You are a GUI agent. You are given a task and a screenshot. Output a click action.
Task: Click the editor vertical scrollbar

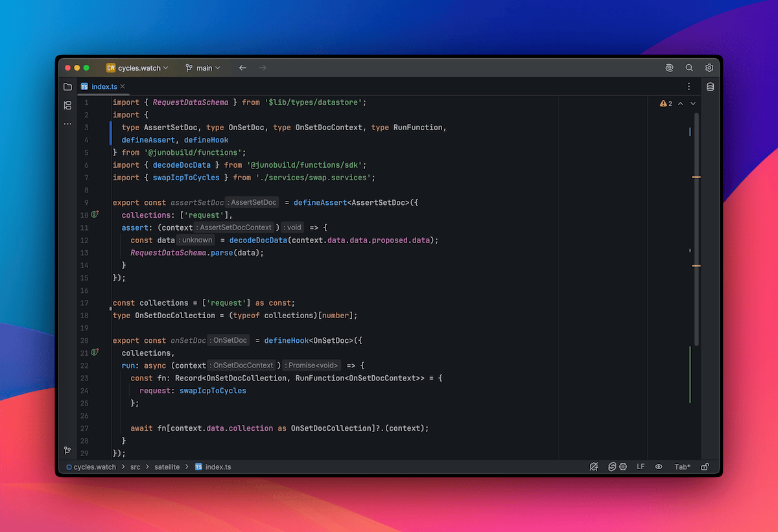(697, 227)
